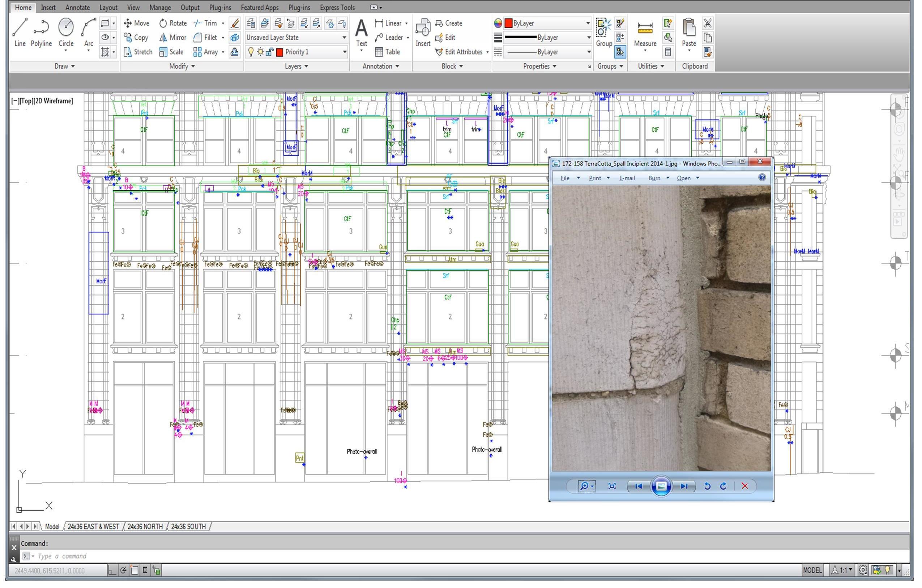Go to next photo in viewer
This screenshot has width=922, height=588.
tap(684, 486)
